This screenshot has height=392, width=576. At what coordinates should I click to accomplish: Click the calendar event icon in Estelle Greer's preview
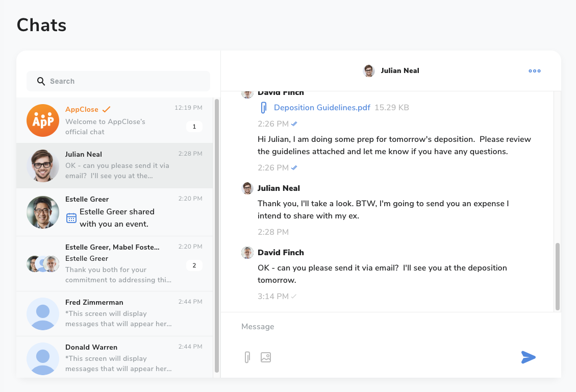71,217
